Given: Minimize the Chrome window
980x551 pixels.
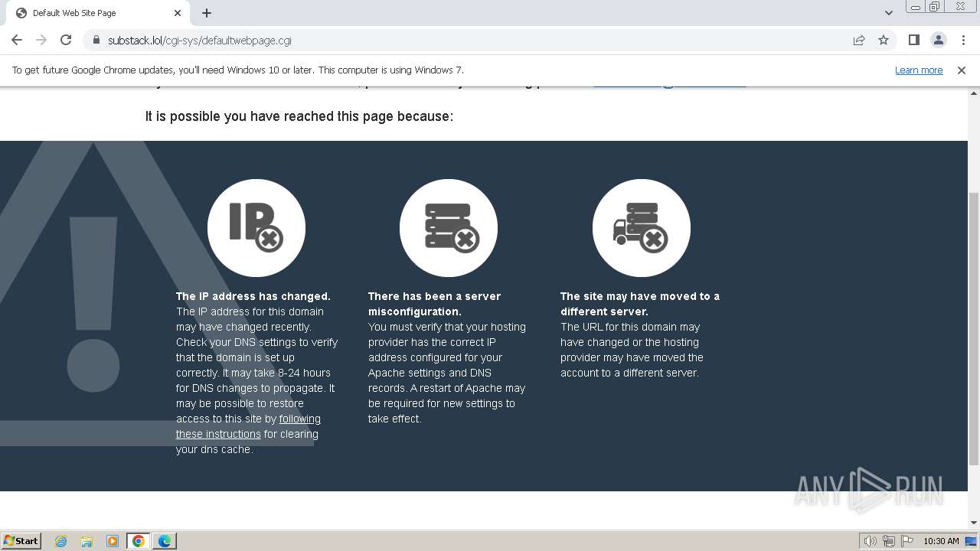Looking at the screenshot, I should coord(915,7).
